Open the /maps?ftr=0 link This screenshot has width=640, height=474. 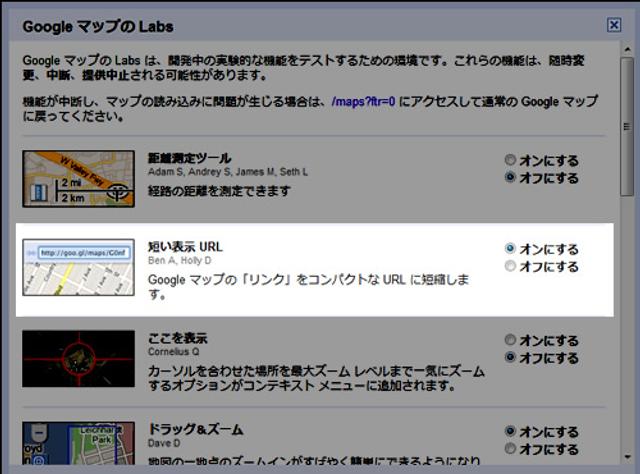(x=363, y=101)
